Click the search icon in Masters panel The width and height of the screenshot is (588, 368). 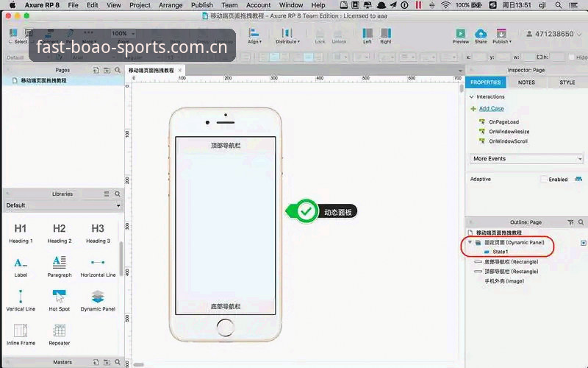pyautogui.click(x=118, y=362)
